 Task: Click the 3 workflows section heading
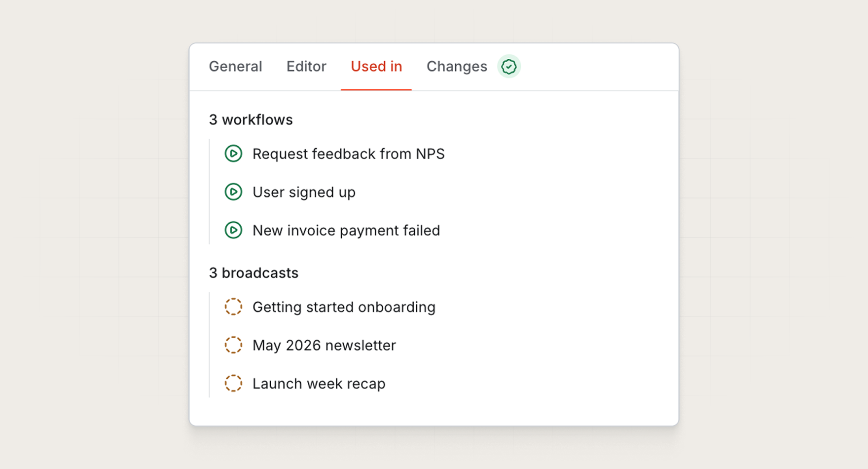click(x=251, y=120)
